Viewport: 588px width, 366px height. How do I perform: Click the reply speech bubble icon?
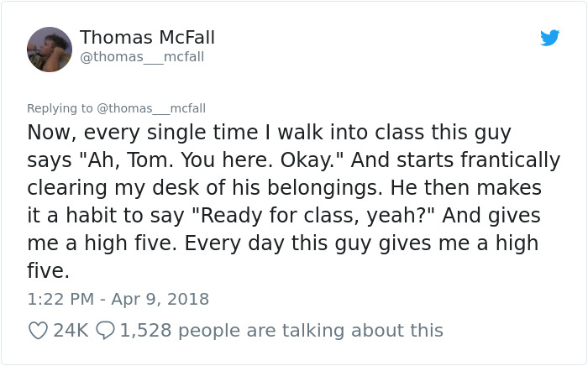tap(106, 331)
